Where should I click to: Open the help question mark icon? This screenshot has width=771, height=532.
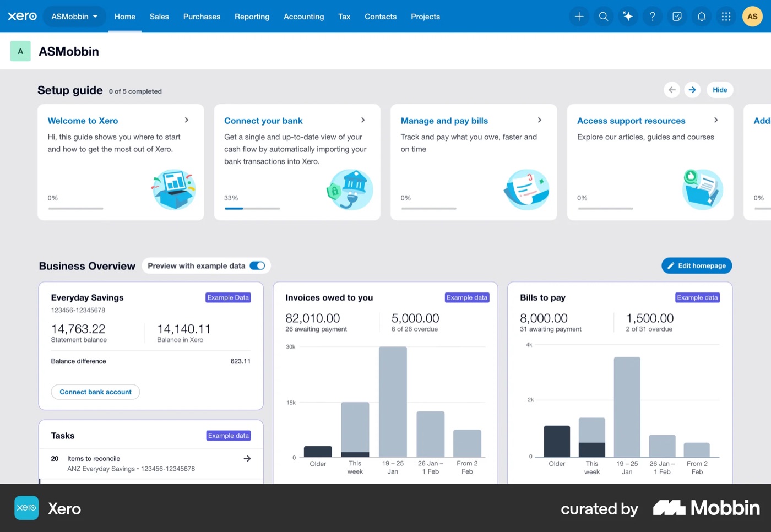click(653, 17)
